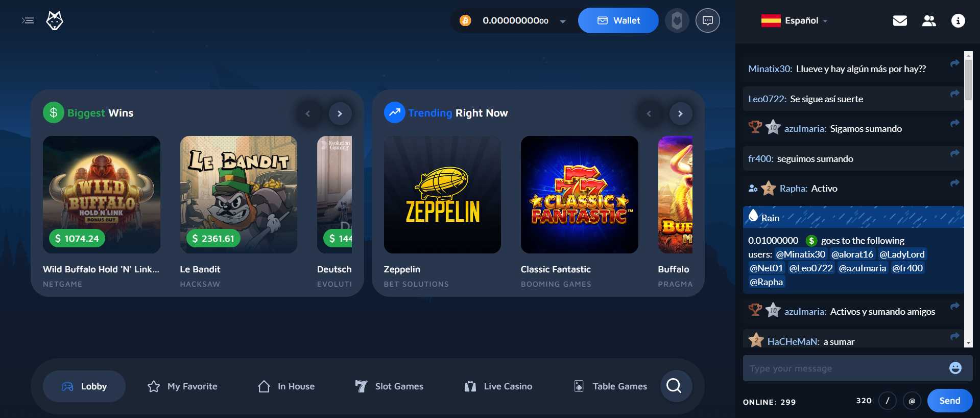Open the user avatar shield icon
Image resolution: width=980 pixels, height=418 pixels.
677,20
